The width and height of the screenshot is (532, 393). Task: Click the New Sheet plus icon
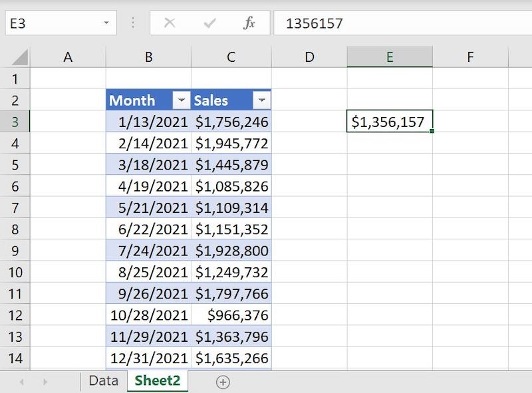tap(224, 382)
